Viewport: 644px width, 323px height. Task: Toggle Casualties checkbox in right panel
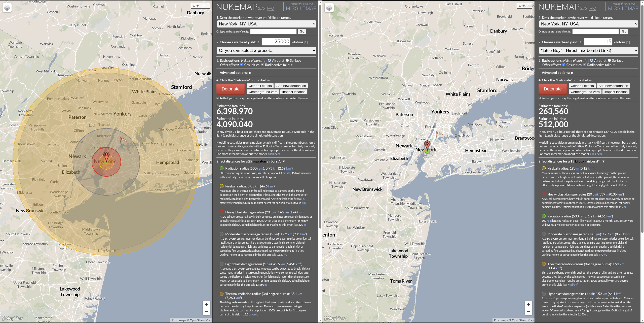pyautogui.click(x=564, y=65)
